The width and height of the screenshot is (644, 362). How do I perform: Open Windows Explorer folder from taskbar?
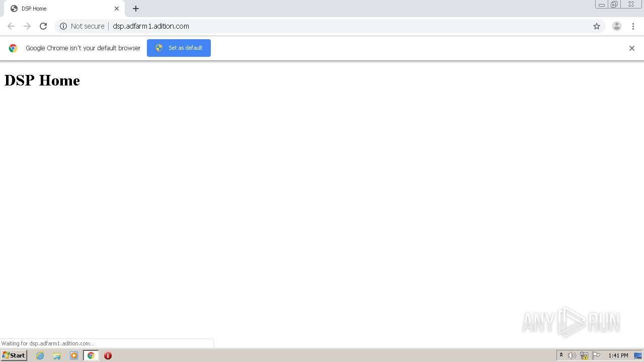(57, 355)
